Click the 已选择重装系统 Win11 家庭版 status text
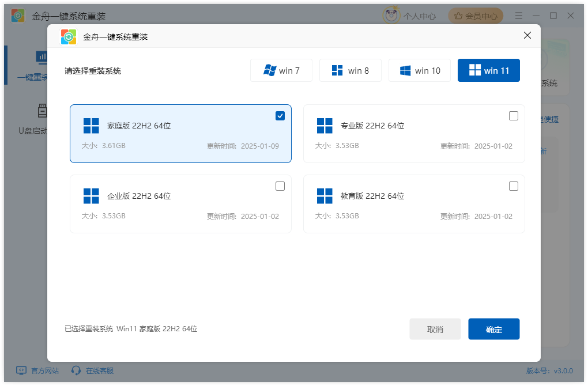The width and height of the screenshot is (588, 386). coord(131,328)
